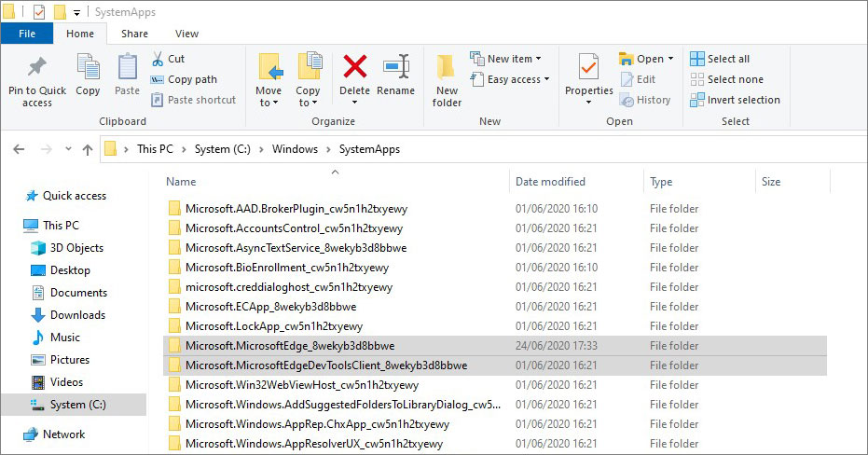Select Microsoft.Win32WebViewHost_cw5n1h2txyewy folder name
This screenshot has width=868, height=455.
(302, 385)
